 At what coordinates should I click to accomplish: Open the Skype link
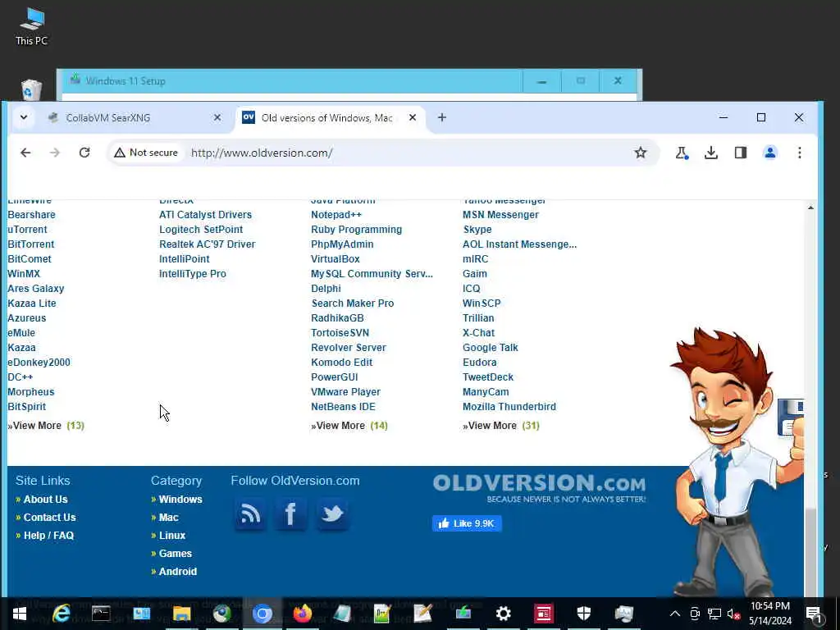pyautogui.click(x=477, y=230)
